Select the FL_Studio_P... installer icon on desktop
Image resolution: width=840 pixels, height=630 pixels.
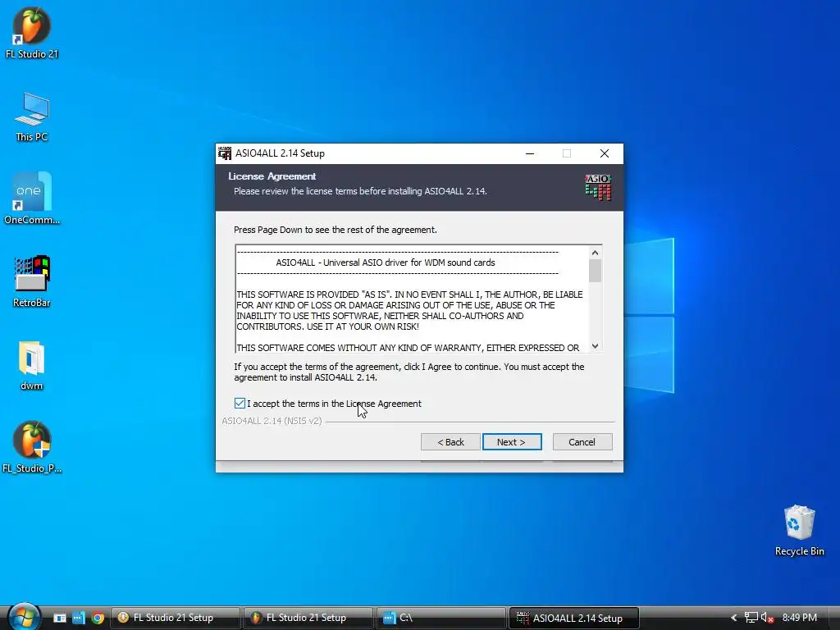click(x=32, y=447)
